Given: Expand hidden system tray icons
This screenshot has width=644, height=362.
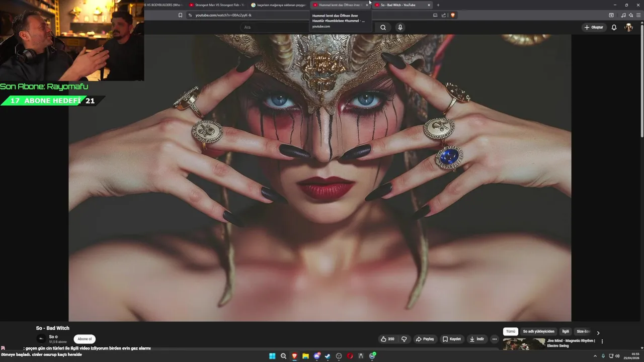Looking at the screenshot, I should 595,356.
